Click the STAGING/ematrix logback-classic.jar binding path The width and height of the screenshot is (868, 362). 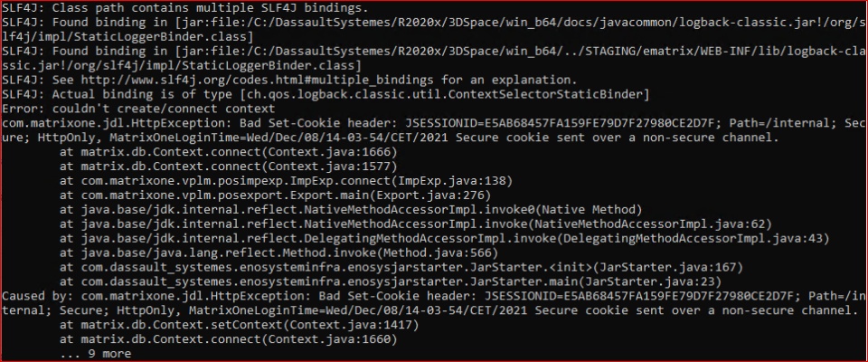tap(506, 51)
